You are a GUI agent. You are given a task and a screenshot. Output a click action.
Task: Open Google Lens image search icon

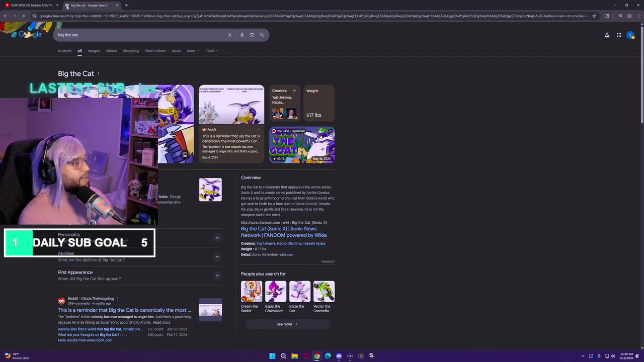coord(252,35)
